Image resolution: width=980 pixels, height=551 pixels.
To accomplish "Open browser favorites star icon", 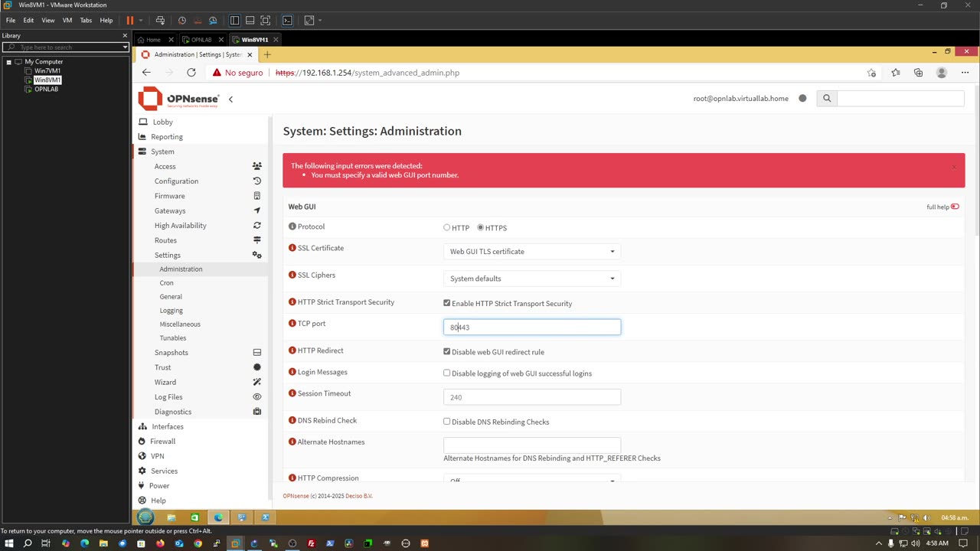I will [895, 73].
